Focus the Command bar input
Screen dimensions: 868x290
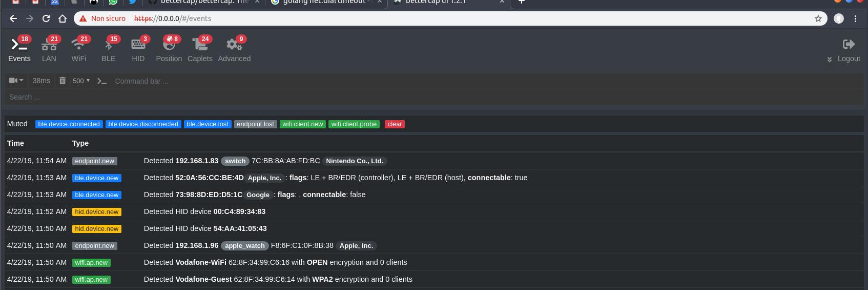click(487, 81)
